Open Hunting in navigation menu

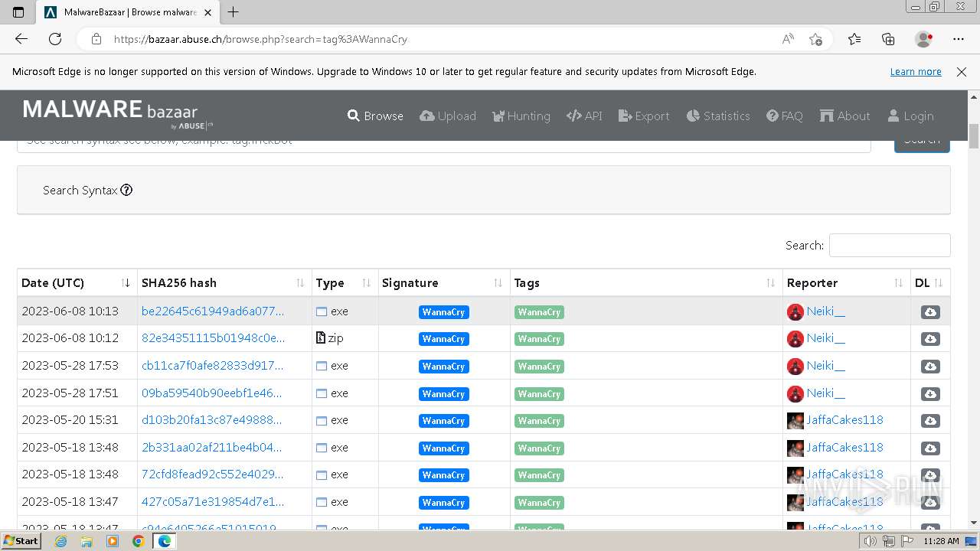click(521, 116)
